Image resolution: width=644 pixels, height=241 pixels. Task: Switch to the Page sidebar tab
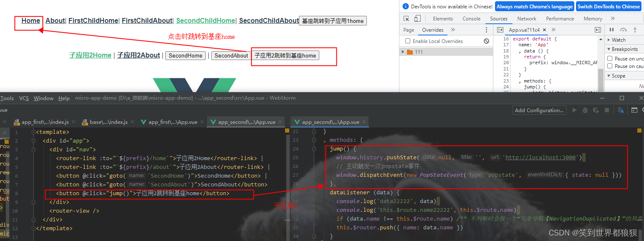pos(409,30)
